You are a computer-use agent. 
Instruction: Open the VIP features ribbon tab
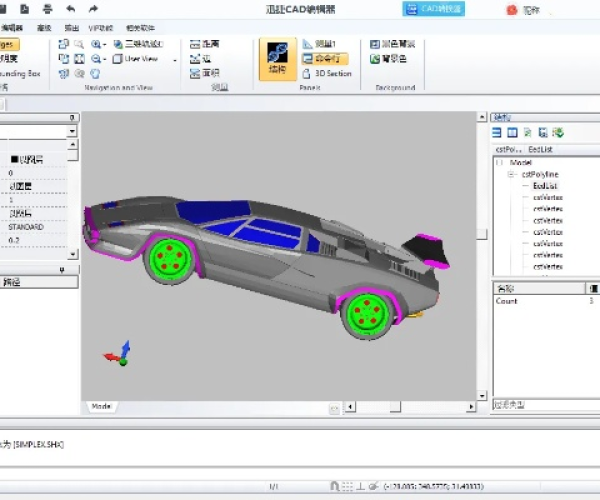[101, 28]
